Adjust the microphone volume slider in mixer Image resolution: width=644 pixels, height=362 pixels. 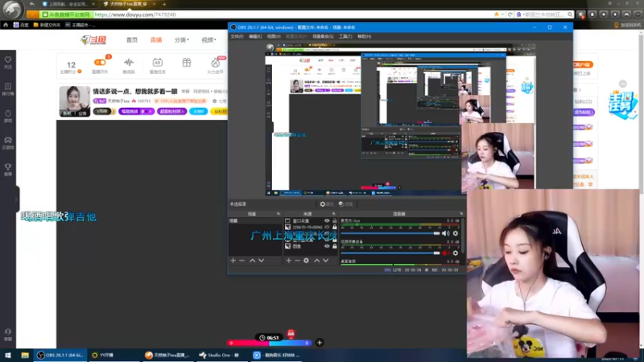click(x=390, y=233)
